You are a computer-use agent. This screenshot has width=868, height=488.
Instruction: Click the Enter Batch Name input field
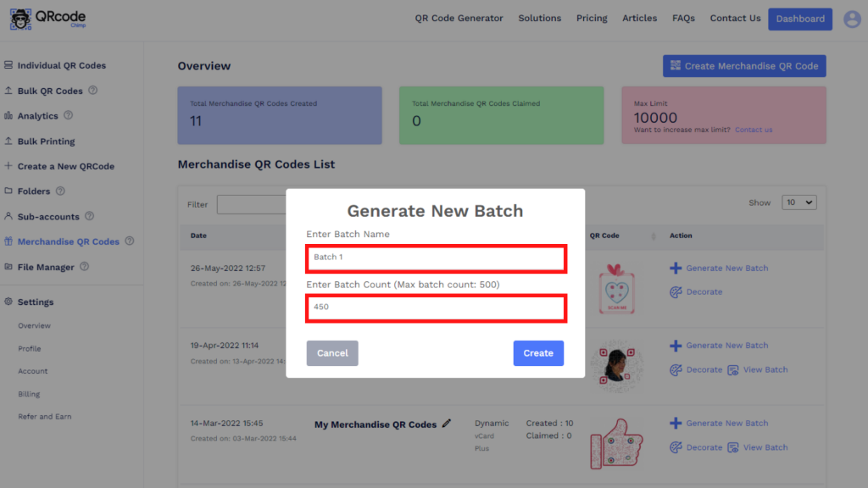click(x=436, y=258)
